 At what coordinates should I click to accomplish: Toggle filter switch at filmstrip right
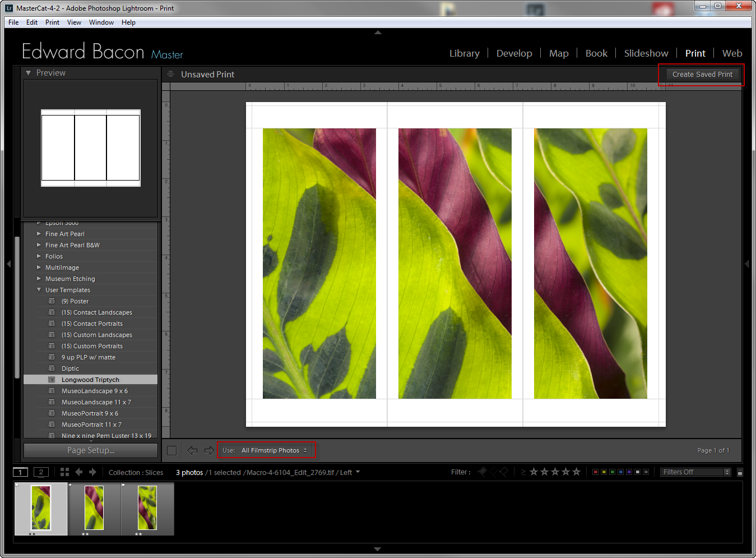pos(740,472)
